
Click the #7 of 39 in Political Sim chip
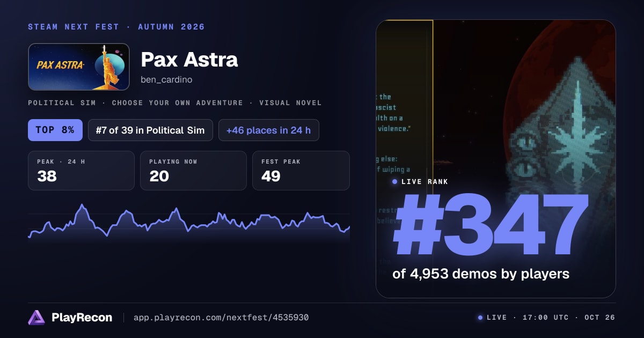click(150, 130)
